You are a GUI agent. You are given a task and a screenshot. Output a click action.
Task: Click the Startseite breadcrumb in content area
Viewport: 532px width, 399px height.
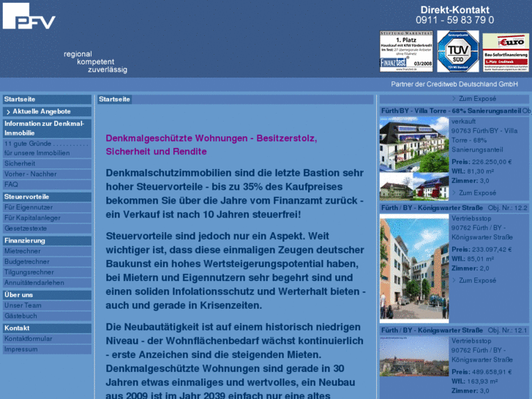pyautogui.click(x=114, y=99)
